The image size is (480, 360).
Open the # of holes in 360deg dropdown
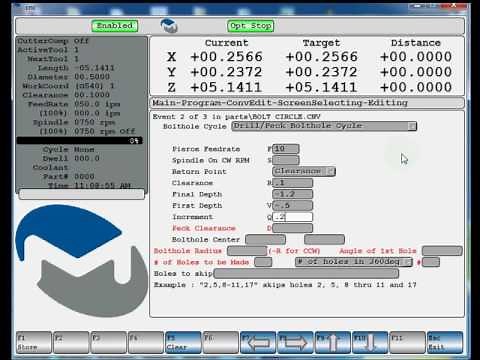pyautogui.click(x=354, y=262)
